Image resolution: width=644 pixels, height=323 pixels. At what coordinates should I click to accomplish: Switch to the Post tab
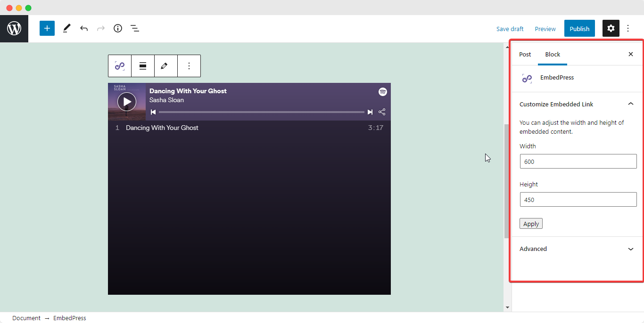coord(525,54)
